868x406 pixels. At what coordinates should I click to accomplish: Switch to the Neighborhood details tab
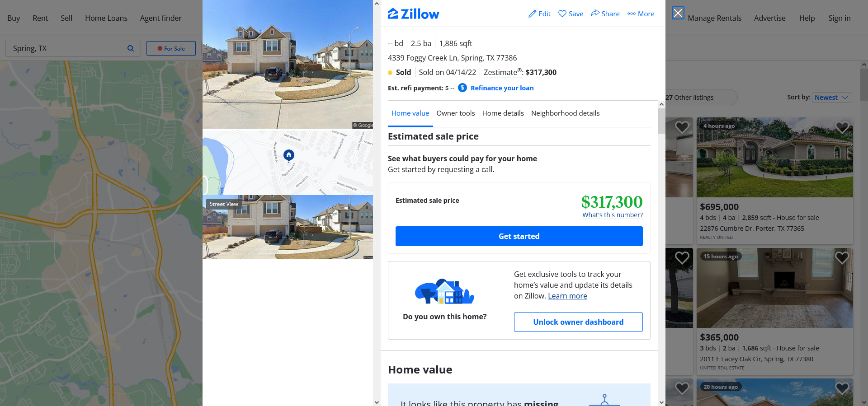pyautogui.click(x=565, y=113)
